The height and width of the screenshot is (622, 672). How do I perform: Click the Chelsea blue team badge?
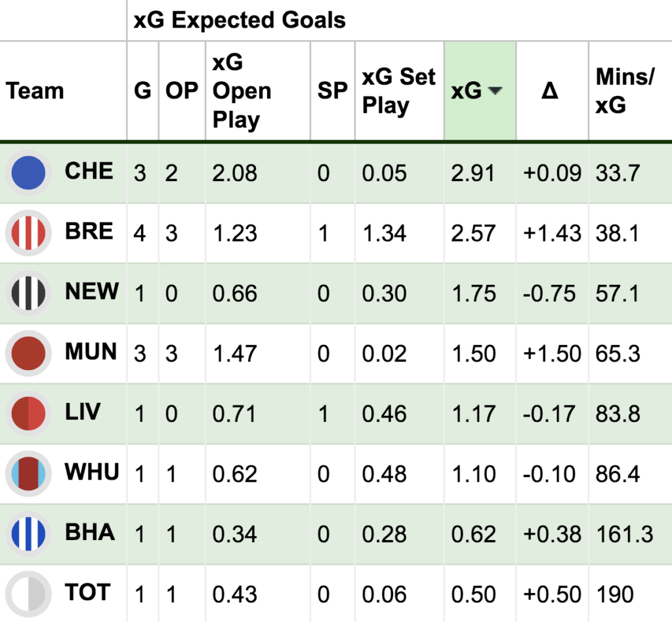coord(29,173)
